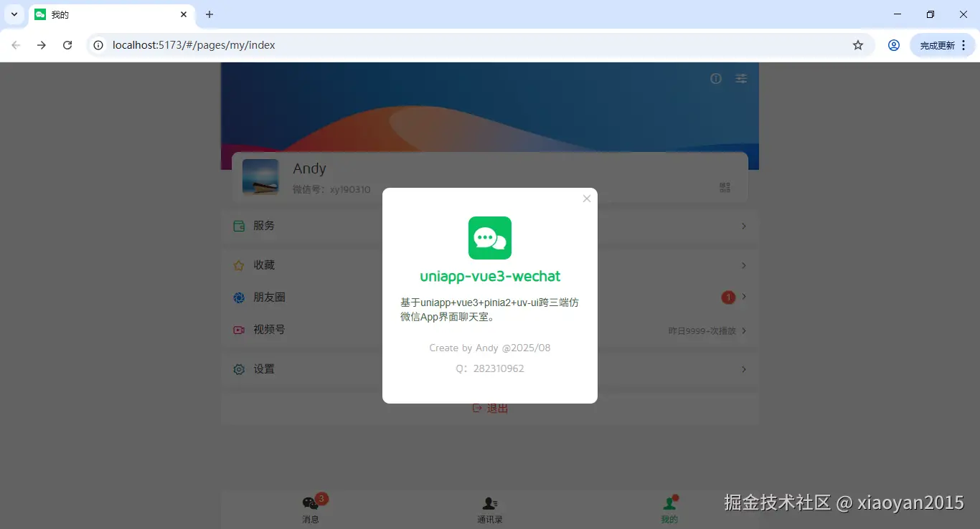This screenshot has height=529, width=980.
Task: Open the 朋友圈 menu entry
Action: (490, 297)
